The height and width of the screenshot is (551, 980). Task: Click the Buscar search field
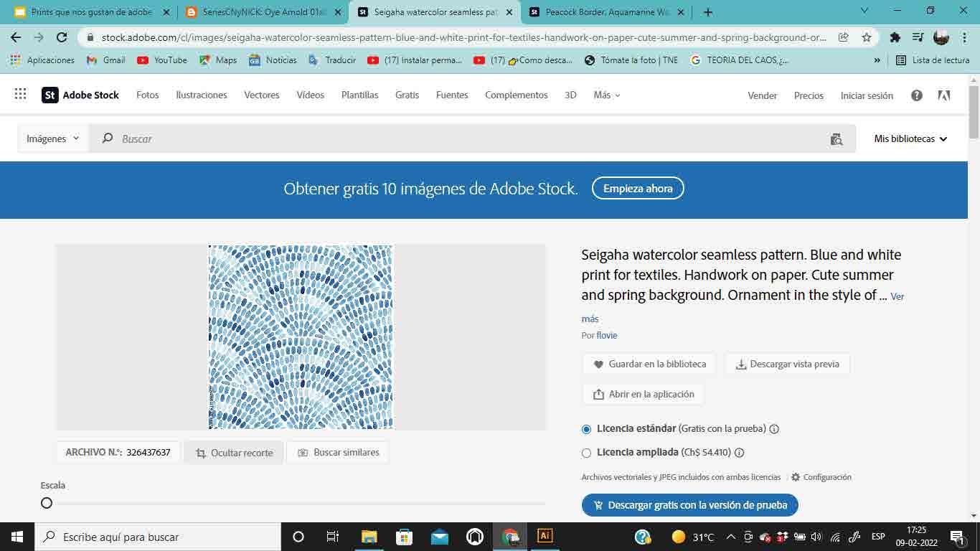click(x=472, y=138)
